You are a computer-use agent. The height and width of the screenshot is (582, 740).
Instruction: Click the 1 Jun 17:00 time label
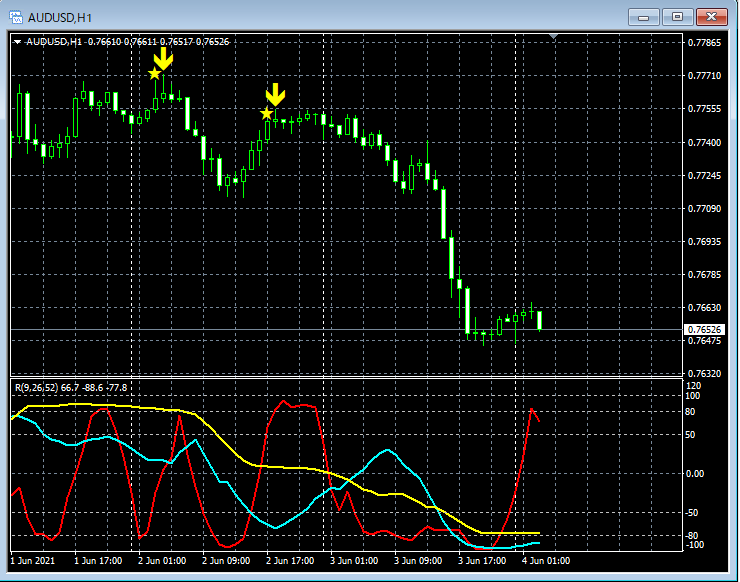click(98, 561)
